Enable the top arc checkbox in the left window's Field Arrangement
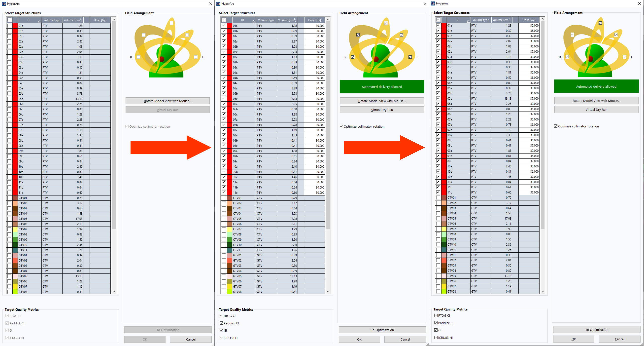 tap(171, 23)
